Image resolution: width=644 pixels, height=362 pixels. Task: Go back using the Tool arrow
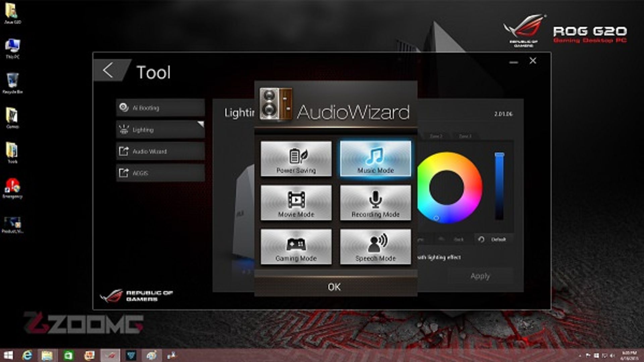pyautogui.click(x=108, y=71)
